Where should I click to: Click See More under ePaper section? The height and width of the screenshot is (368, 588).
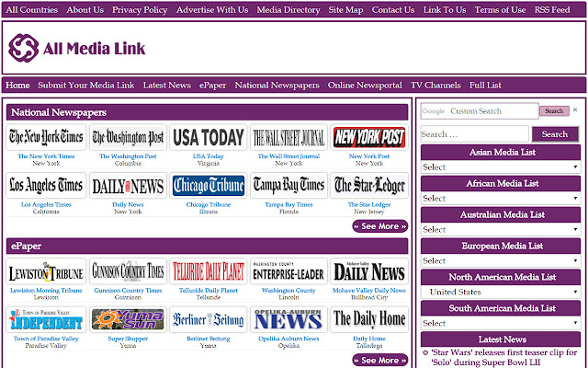pyautogui.click(x=379, y=360)
